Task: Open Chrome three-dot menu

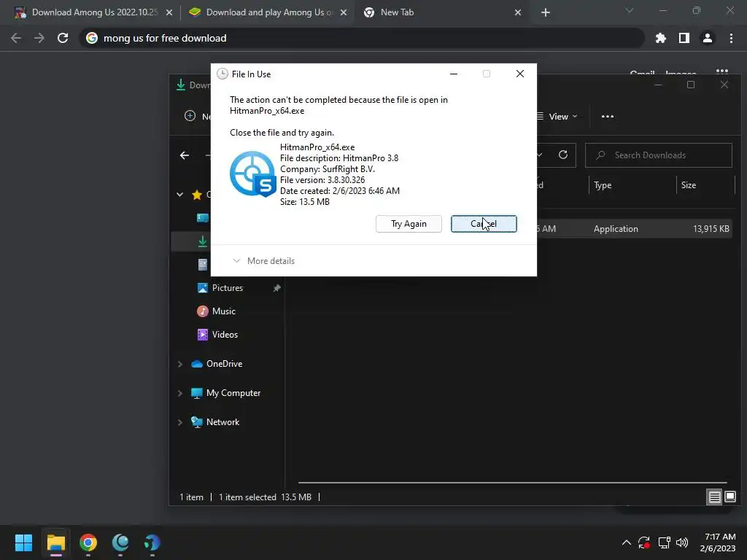Action: [x=731, y=38]
